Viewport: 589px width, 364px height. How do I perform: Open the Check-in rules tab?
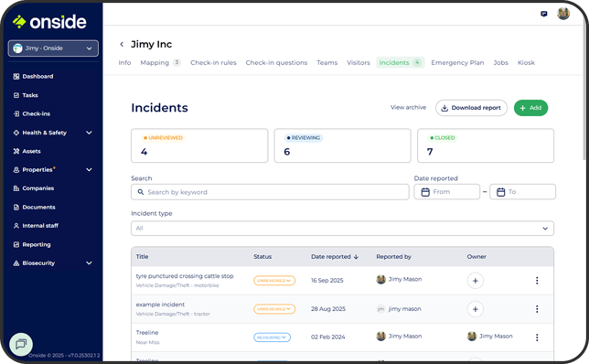213,63
